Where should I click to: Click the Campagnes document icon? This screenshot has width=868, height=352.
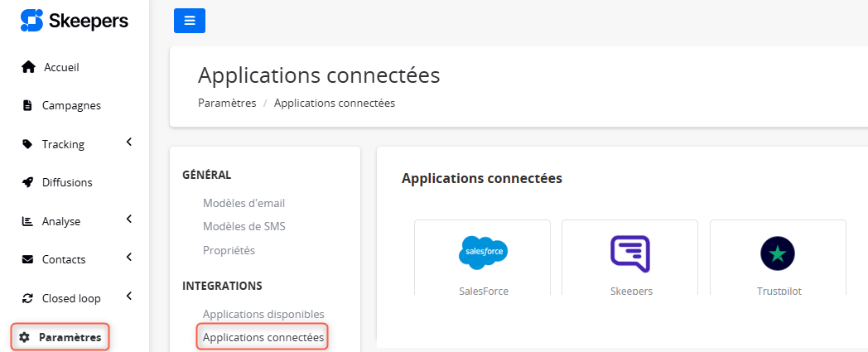[x=27, y=105]
